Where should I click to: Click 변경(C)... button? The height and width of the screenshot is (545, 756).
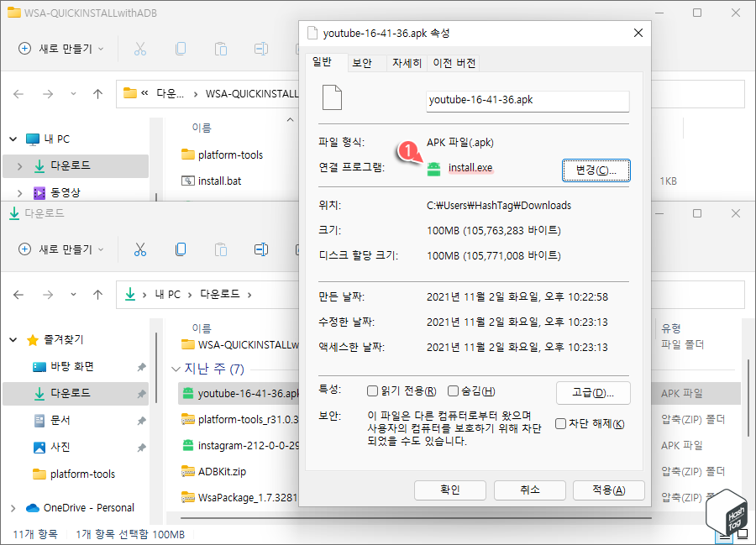(596, 170)
